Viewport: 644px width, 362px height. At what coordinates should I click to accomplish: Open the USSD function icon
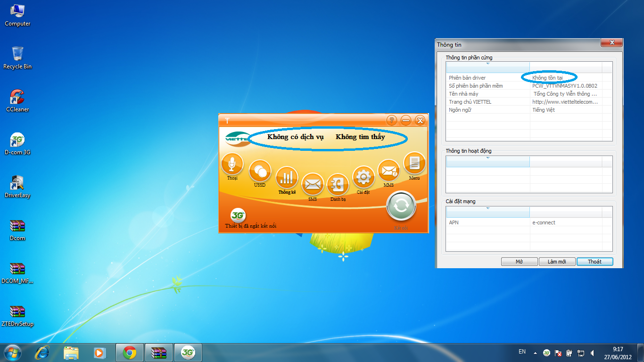(260, 171)
